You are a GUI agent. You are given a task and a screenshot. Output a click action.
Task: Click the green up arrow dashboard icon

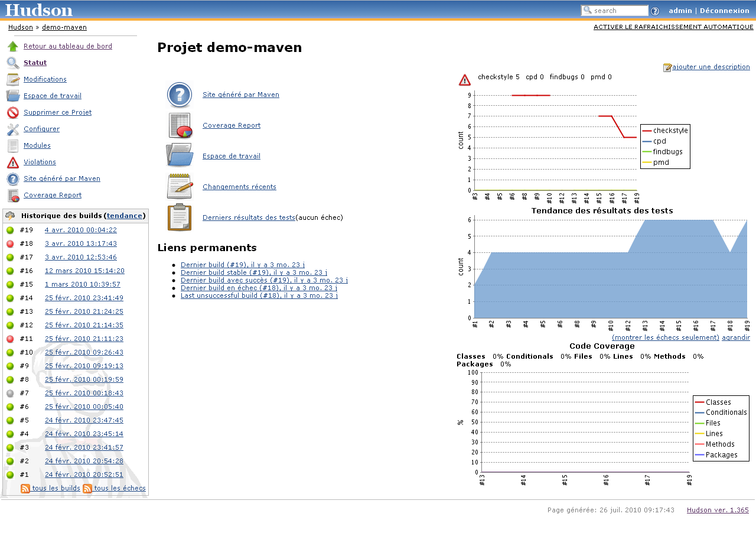[x=13, y=47]
